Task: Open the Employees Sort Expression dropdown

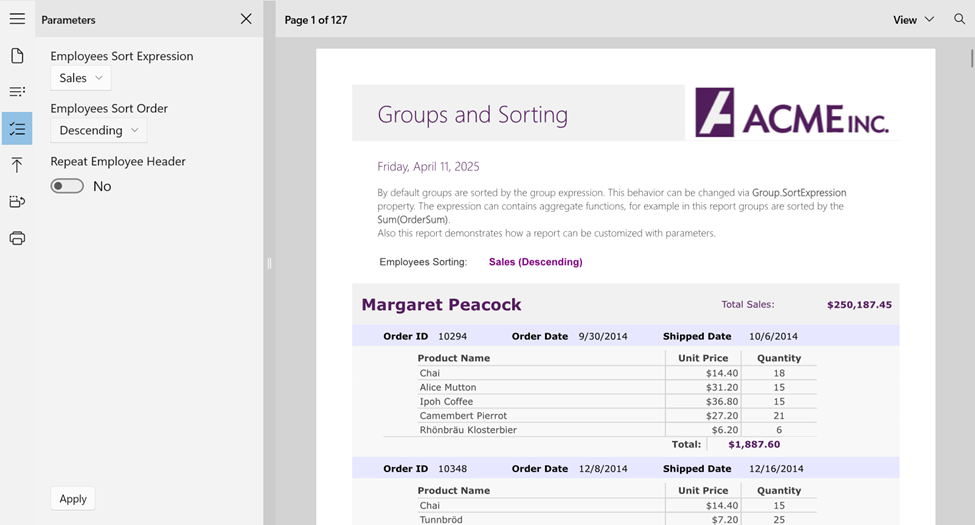Action: [81, 78]
